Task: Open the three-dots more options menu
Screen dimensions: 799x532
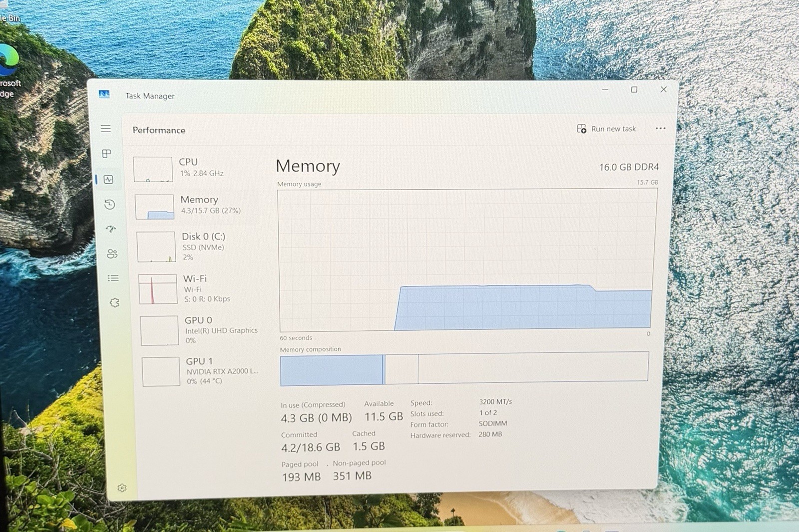Action: click(x=660, y=128)
